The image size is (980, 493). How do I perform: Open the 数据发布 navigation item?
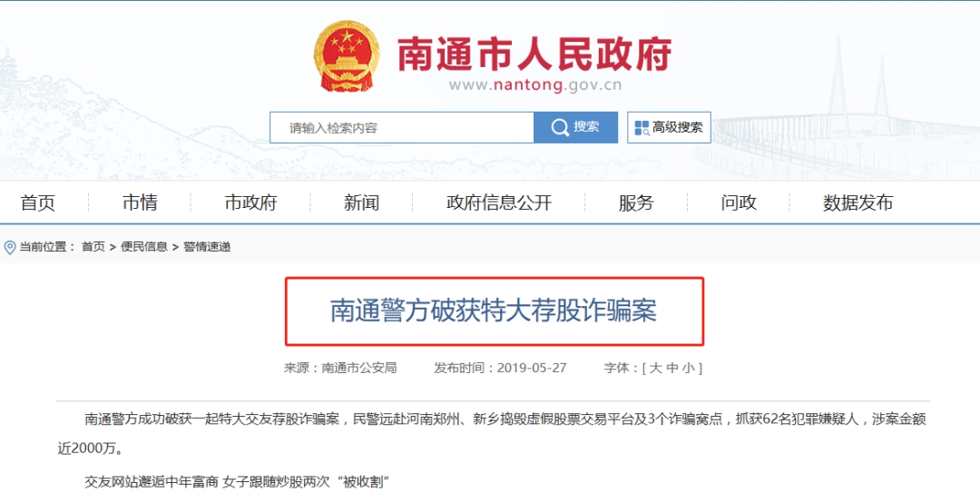click(x=858, y=202)
